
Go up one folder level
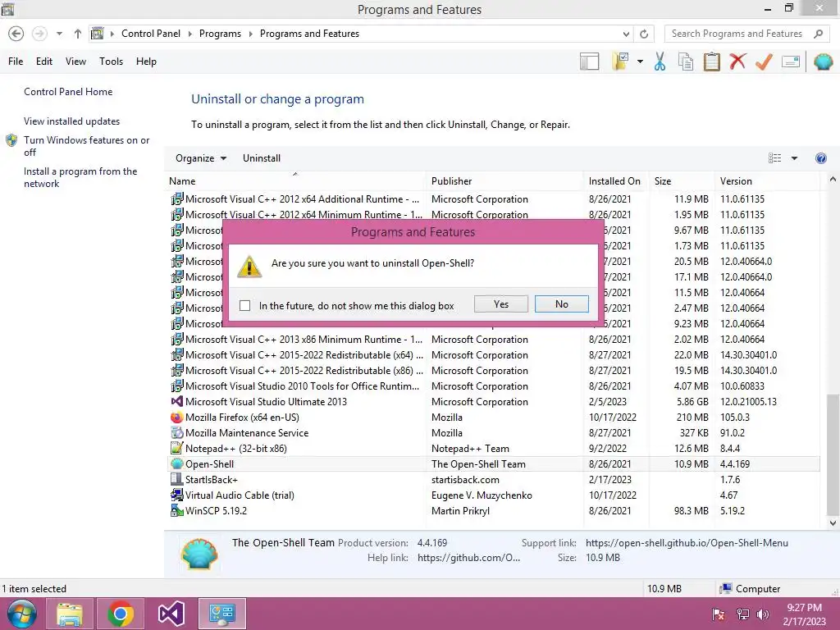78,34
